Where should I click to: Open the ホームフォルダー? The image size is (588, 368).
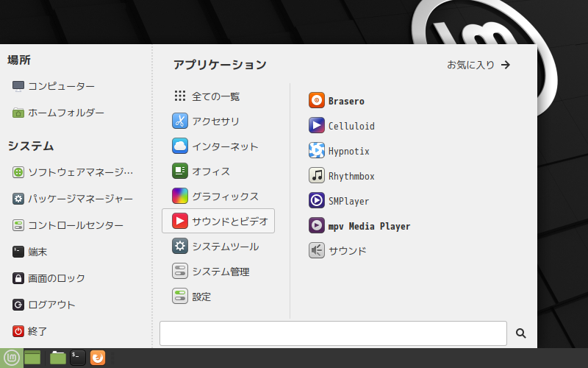click(58, 113)
